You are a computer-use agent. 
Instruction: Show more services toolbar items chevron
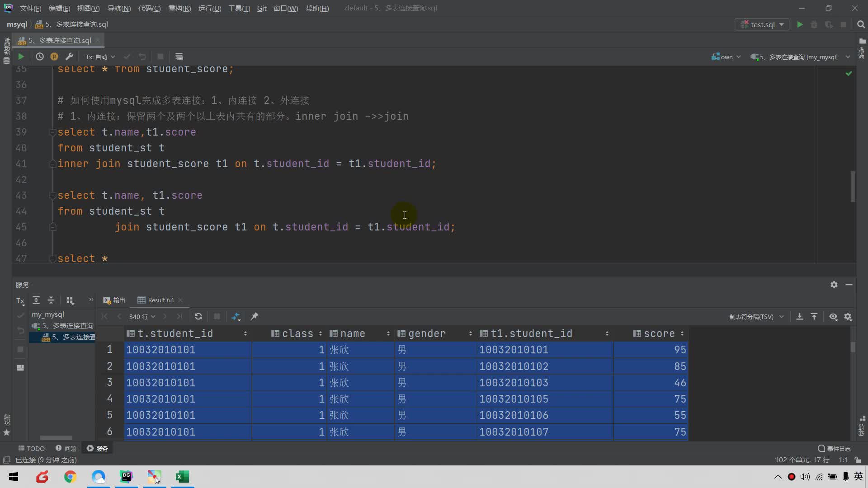pos(91,300)
